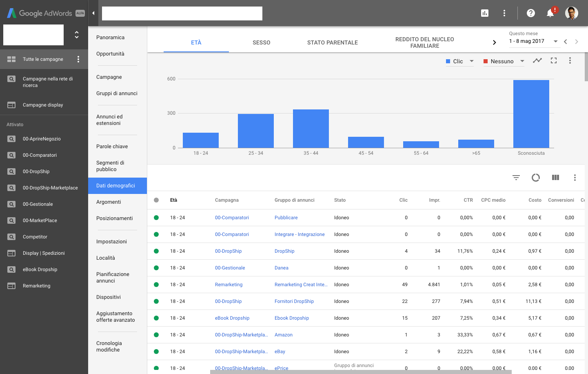Modify table columns with the columns icon
588x374 pixels.
coord(555,178)
